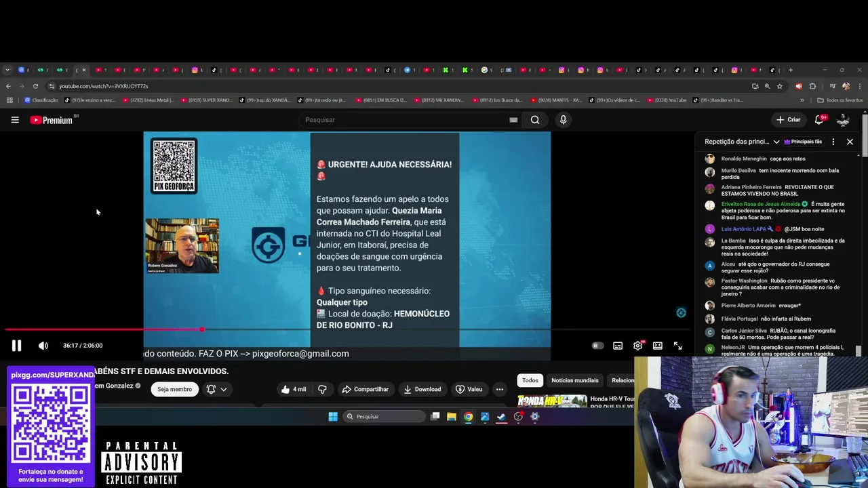Open Windows Start menu in captured taskbar

click(x=333, y=417)
